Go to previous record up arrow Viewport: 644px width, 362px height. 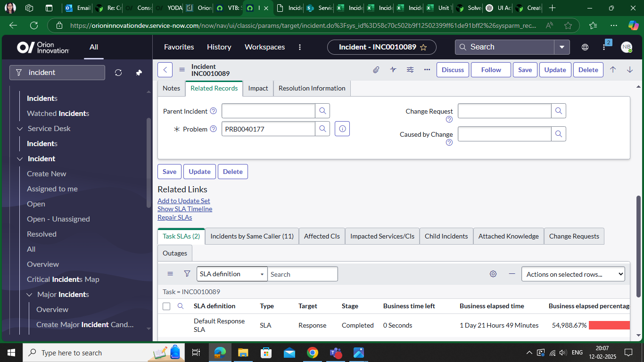[613, 70]
